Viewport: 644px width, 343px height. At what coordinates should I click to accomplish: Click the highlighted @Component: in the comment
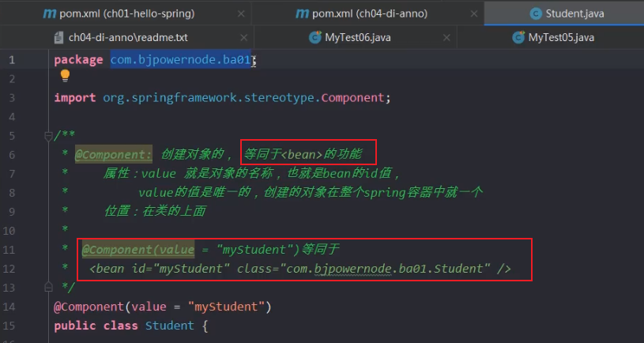(113, 155)
